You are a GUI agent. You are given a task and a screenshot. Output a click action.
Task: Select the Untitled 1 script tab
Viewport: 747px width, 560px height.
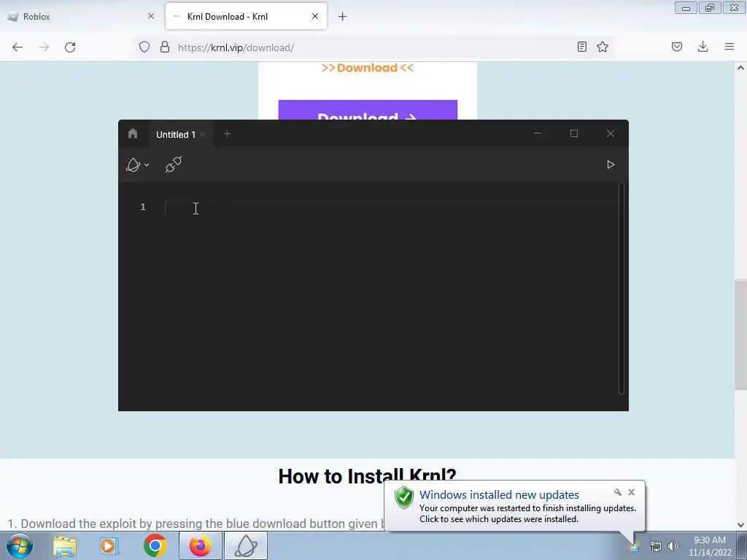[x=175, y=135]
